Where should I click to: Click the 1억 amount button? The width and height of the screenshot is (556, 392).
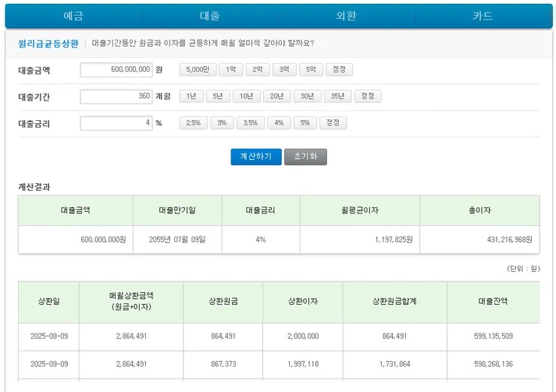pos(231,70)
